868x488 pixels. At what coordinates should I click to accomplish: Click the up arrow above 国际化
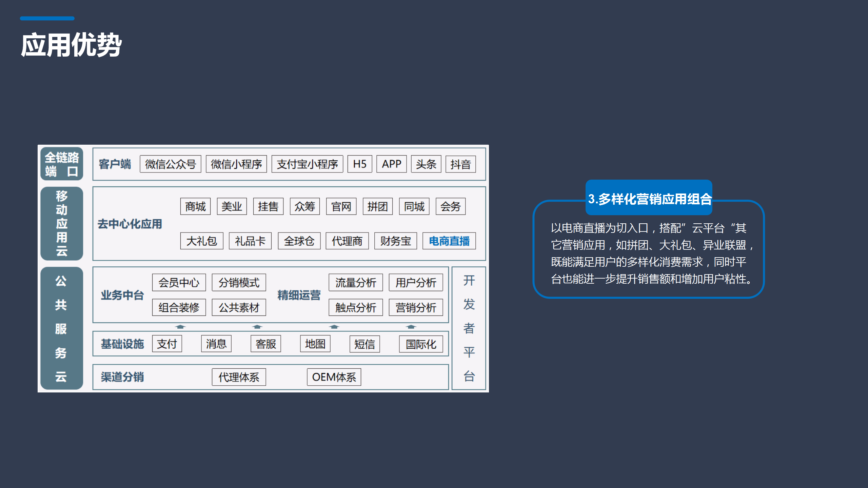[411, 327]
